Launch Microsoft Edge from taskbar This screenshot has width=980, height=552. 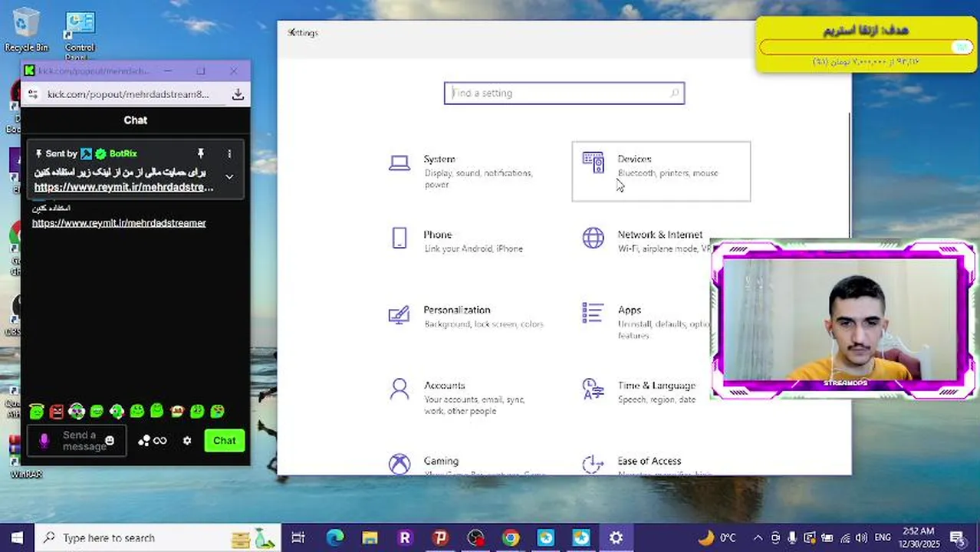(334, 538)
